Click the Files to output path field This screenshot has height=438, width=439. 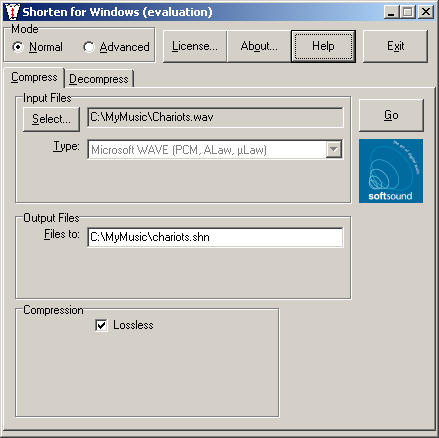[215, 237]
